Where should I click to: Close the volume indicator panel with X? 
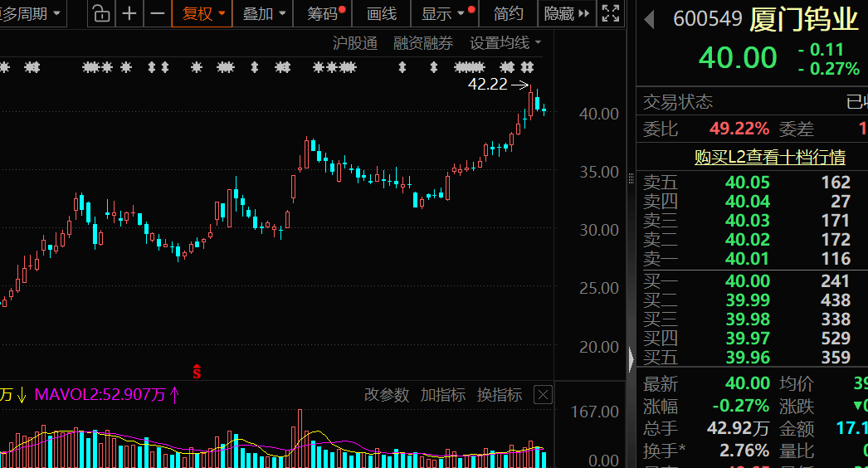pyautogui.click(x=543, y=395)
